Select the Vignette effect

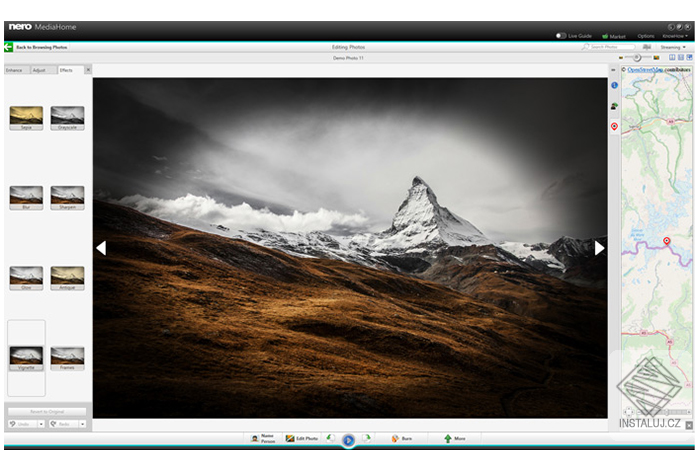point(26,358)
